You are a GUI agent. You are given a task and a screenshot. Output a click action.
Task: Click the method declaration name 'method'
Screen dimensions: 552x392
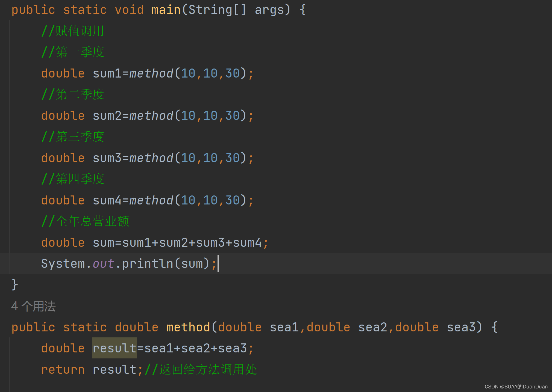pyautogui.click(x=188, y=327)
